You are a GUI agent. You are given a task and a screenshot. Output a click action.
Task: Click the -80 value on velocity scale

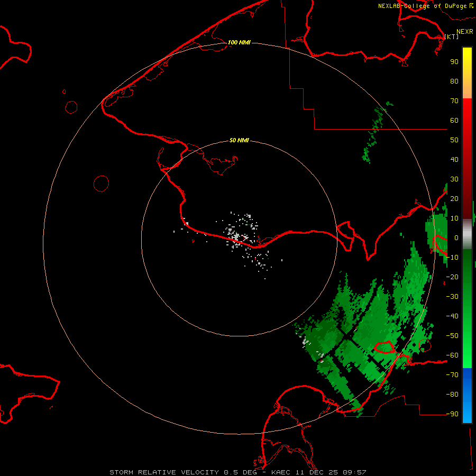click(452, 395)
